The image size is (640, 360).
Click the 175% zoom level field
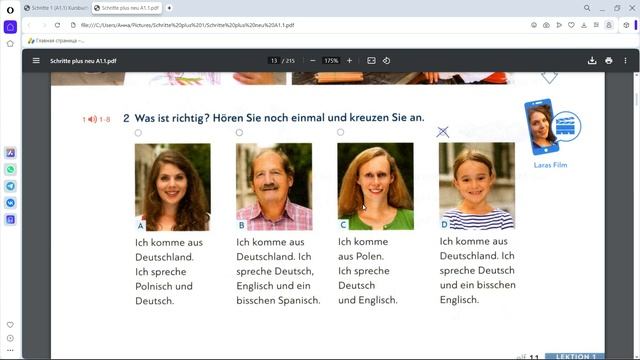(x=331, y=60)
